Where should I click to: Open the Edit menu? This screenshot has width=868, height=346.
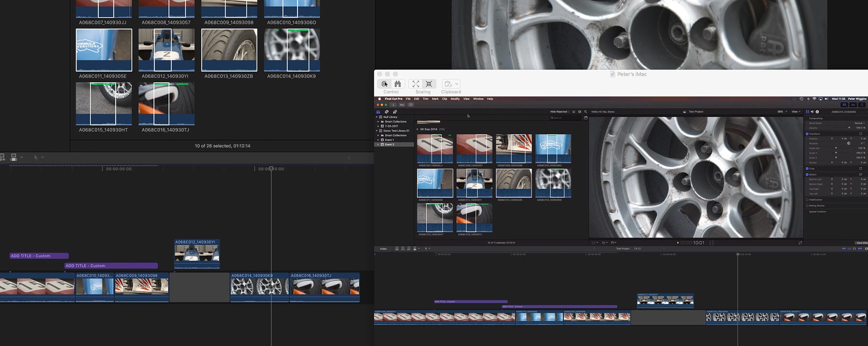click(x=417, y=99)
